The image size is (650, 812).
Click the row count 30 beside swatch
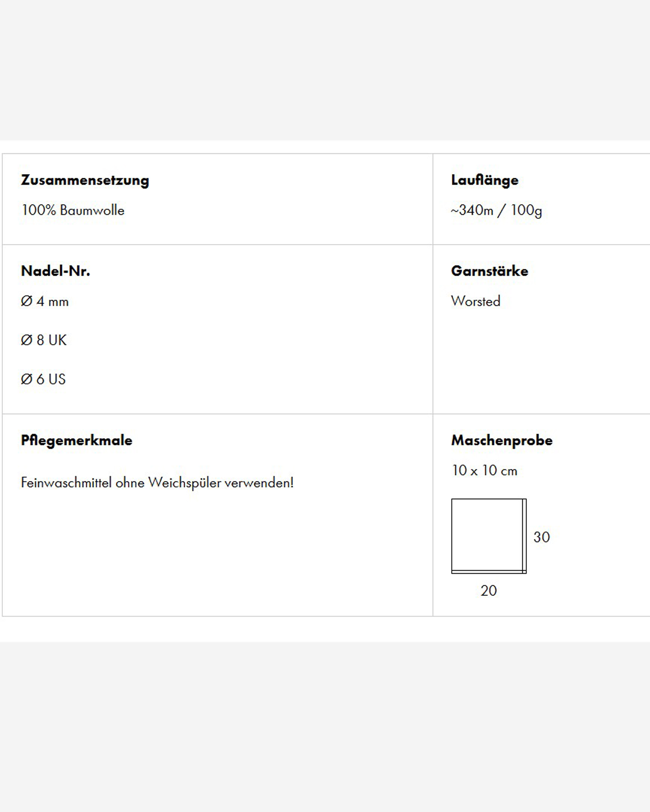(x=541, y=537)
